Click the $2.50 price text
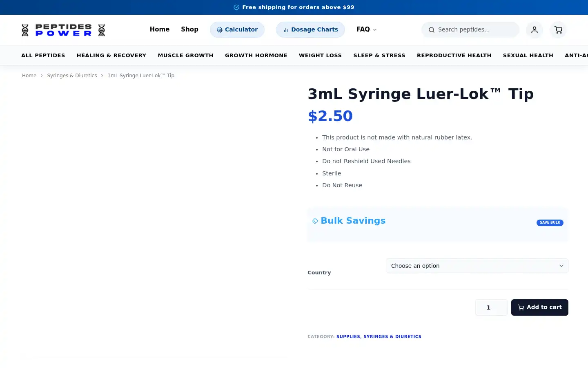The height and width of the screenshot is (368, 588). pos(330,116)
